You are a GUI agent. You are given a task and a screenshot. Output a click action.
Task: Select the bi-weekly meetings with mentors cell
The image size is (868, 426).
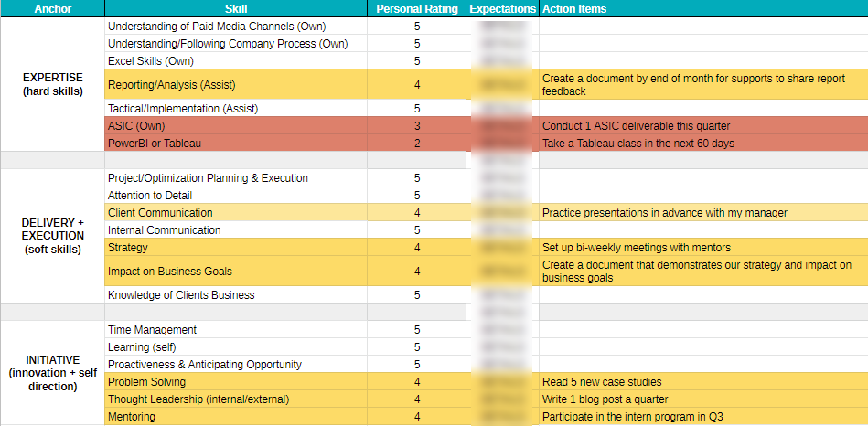(x=636, y=248)
